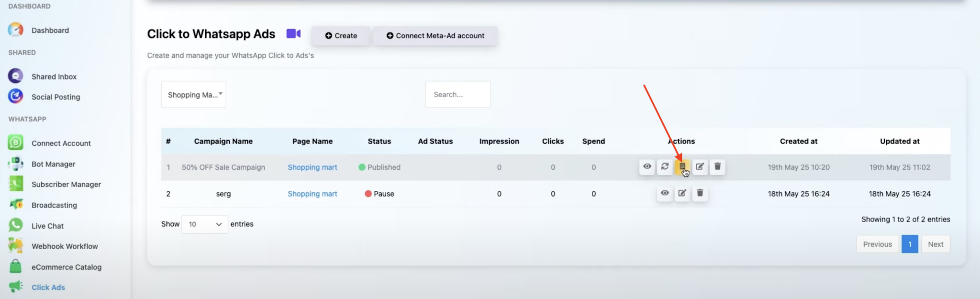Go to Shared Inbox menu item

coord(54,77)
